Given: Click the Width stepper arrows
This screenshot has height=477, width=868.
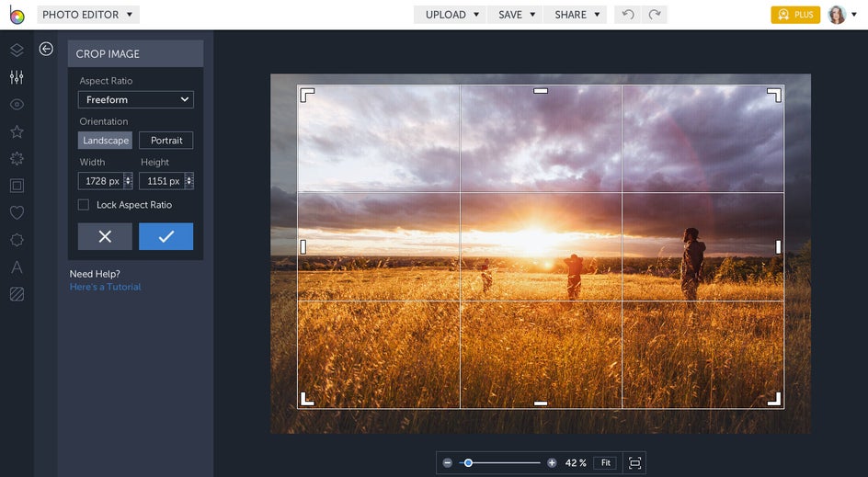Looking at the screenshot, I should pos(128,181).
